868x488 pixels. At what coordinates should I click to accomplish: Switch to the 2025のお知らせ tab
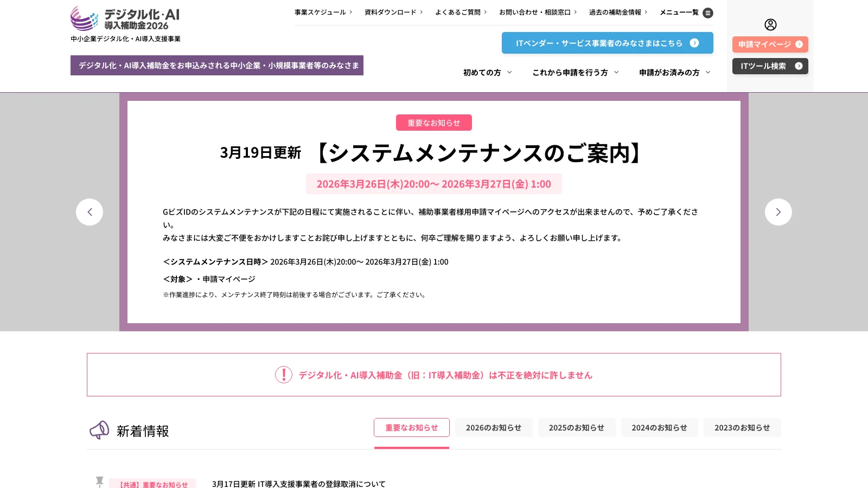[577, 427]
